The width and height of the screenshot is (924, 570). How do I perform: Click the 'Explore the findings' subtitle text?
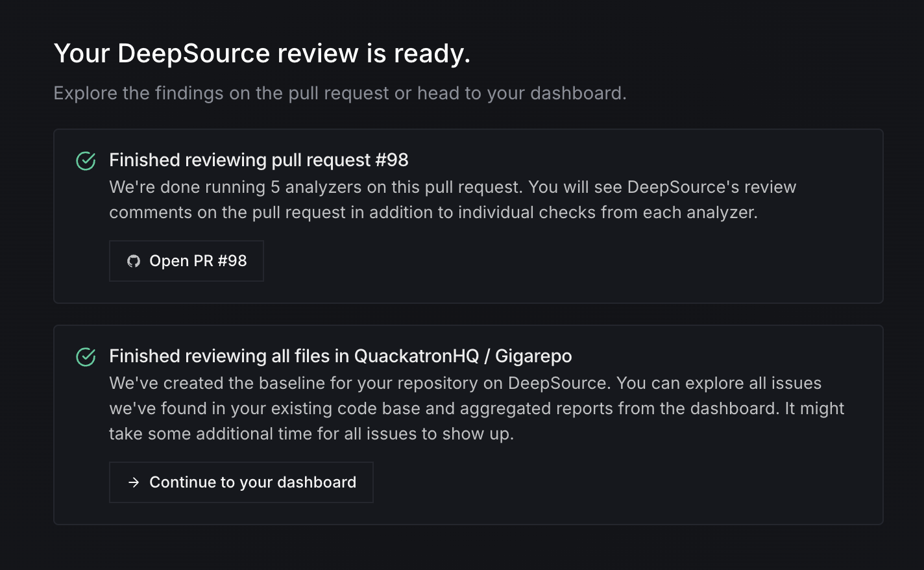(x=339, y=93)
